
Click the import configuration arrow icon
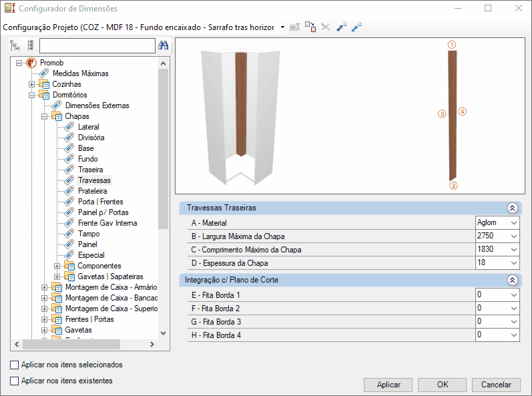coord(356,27)
